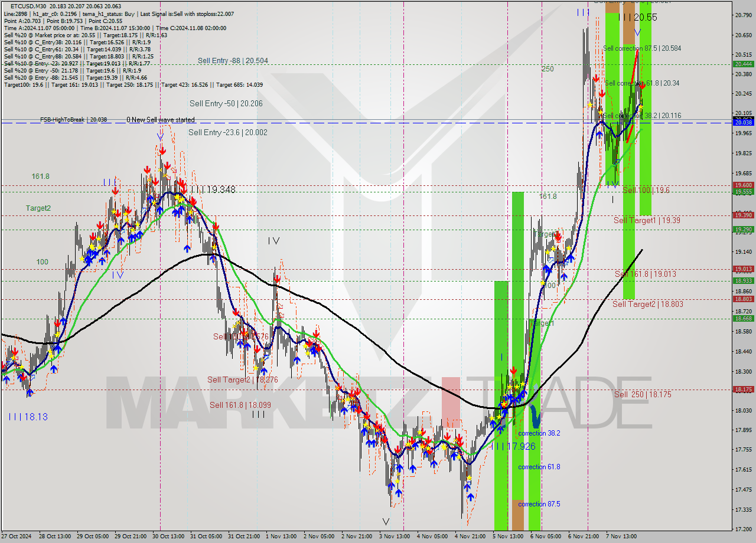
Task: Click the red 18.803 price tag
Action: [x=743, y=299]
